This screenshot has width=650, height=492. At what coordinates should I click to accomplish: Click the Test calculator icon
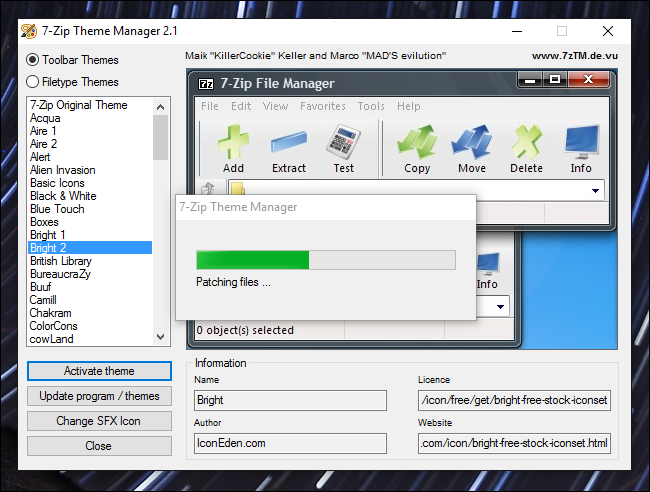tap(344, 142)
